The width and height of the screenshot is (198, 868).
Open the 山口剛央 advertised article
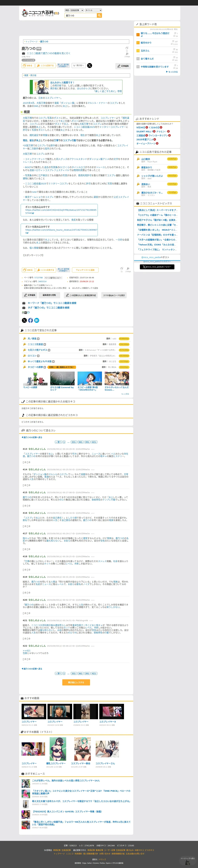click(x=146, y=159)
